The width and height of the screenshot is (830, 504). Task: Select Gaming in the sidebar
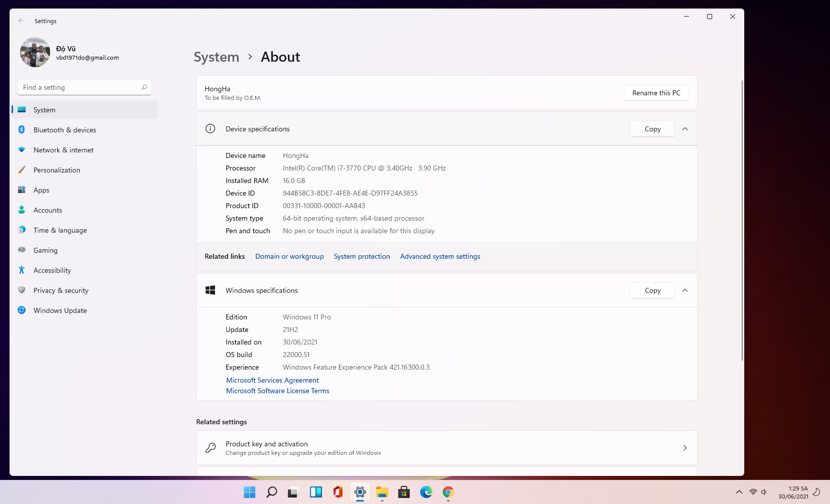point(84,250)
